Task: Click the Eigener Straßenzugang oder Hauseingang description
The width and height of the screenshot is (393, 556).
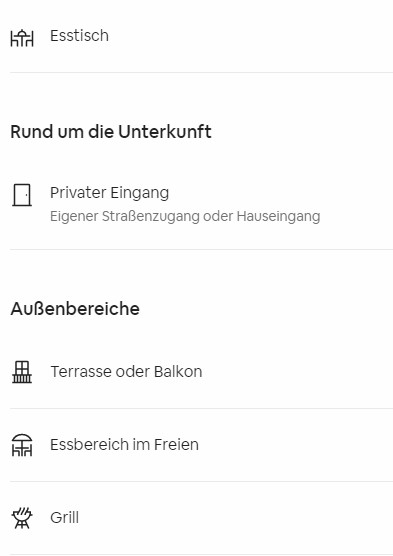Action: [x=185, y=216]
